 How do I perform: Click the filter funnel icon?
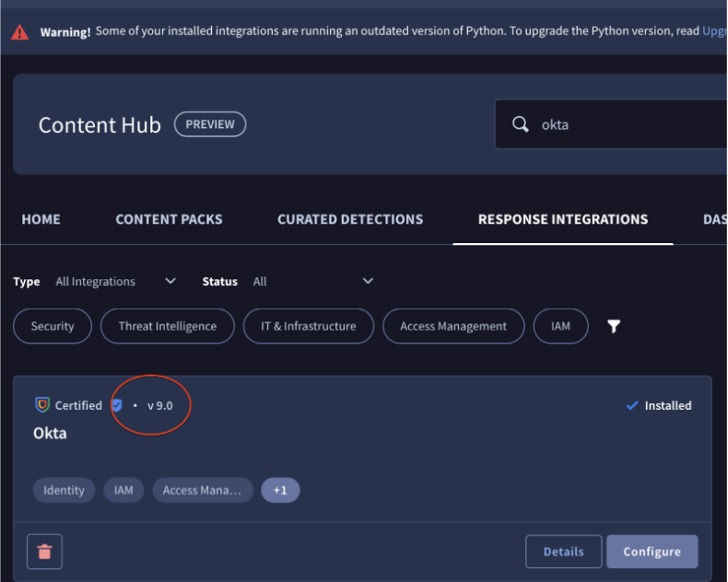click(x=614, y=326)
